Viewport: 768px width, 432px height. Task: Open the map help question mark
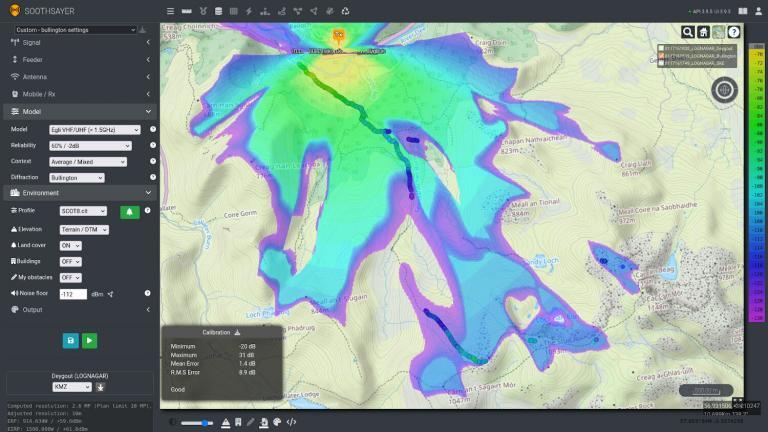(734, 32)
